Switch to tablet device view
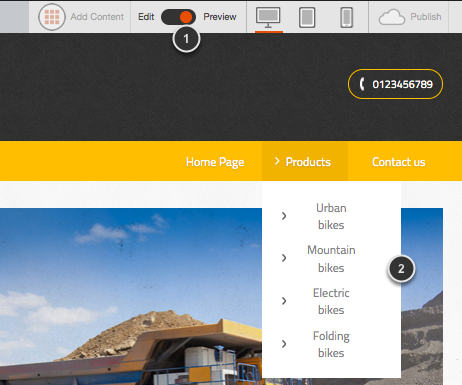The image size is (462, 385). 307,18
